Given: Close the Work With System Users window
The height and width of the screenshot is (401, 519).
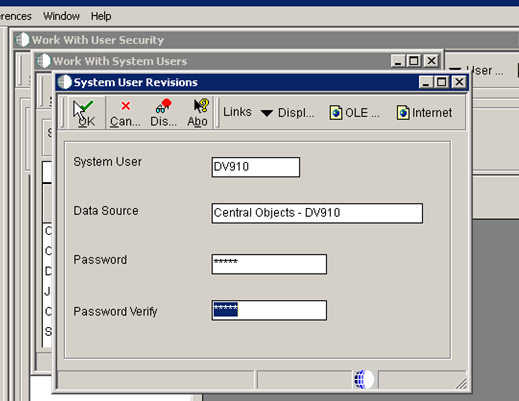Looking at the screenshot, I should (431, 61).
